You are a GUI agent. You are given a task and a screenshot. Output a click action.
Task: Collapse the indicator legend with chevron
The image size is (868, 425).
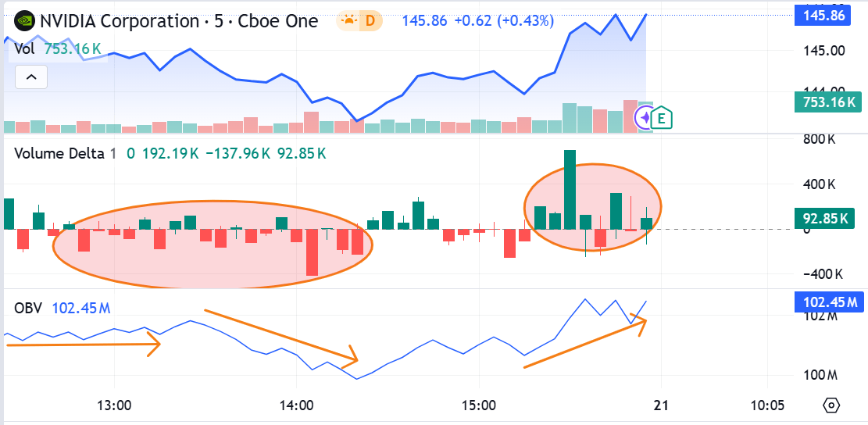click(31, 77)
